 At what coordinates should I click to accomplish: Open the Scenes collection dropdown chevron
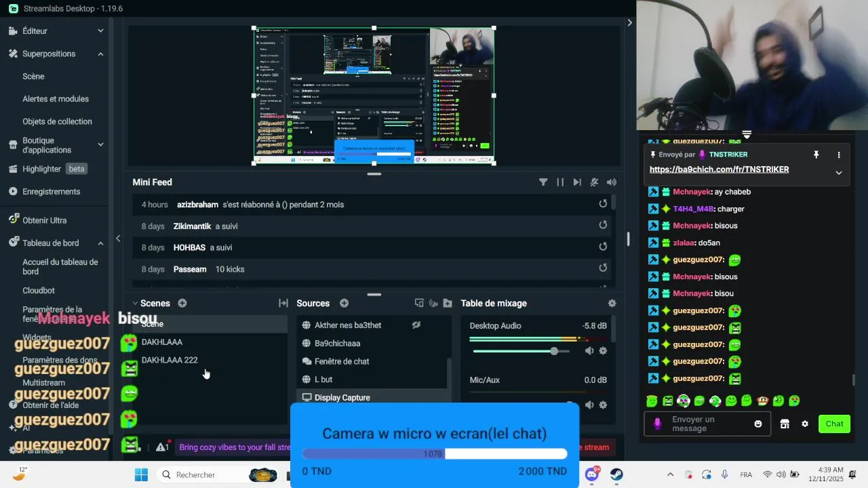click(135, 303)
